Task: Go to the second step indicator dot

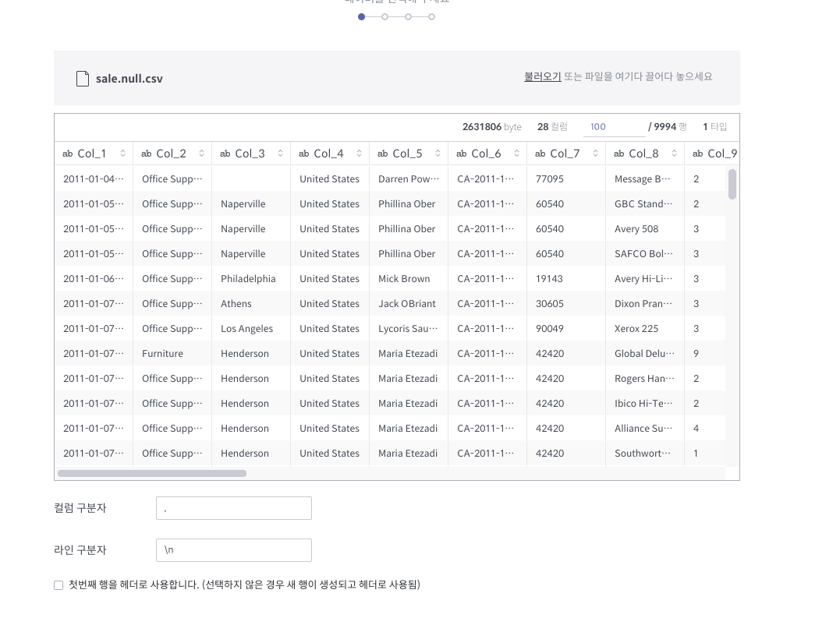Action: pyautogui.click(x=385, y=16)
